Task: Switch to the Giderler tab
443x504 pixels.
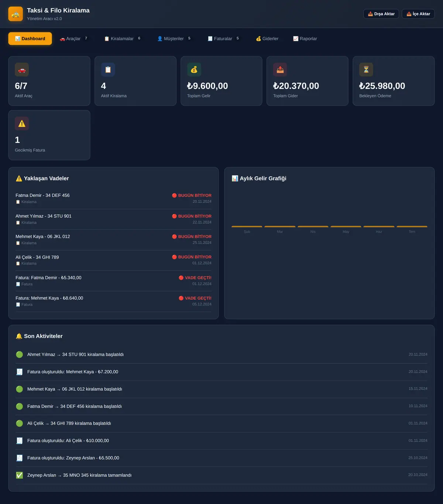Action: (x=267, y=39)
